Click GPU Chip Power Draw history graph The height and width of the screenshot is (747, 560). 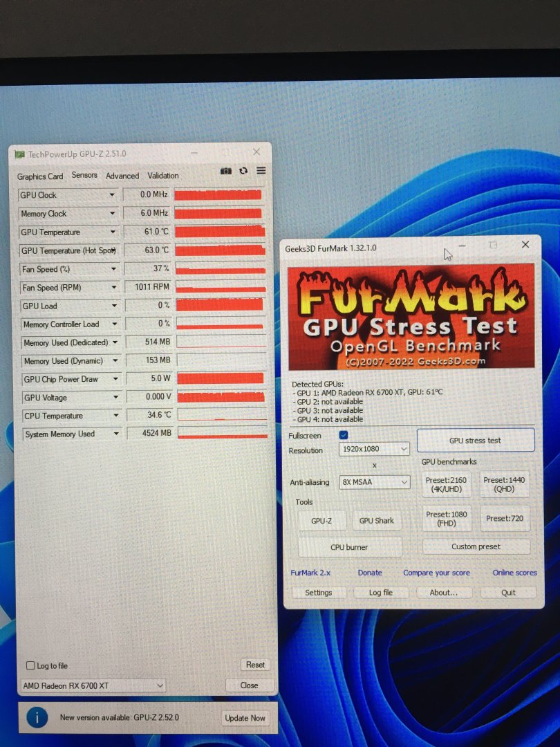(x=221, y=378)
